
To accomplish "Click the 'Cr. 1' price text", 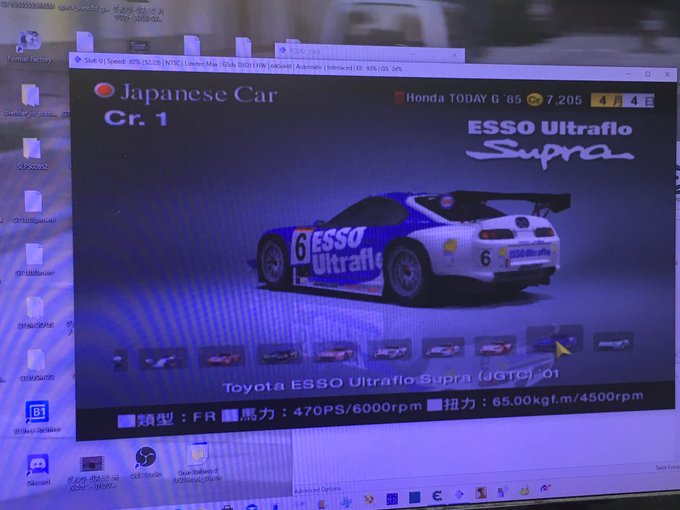I will click(x=136, y=118).
